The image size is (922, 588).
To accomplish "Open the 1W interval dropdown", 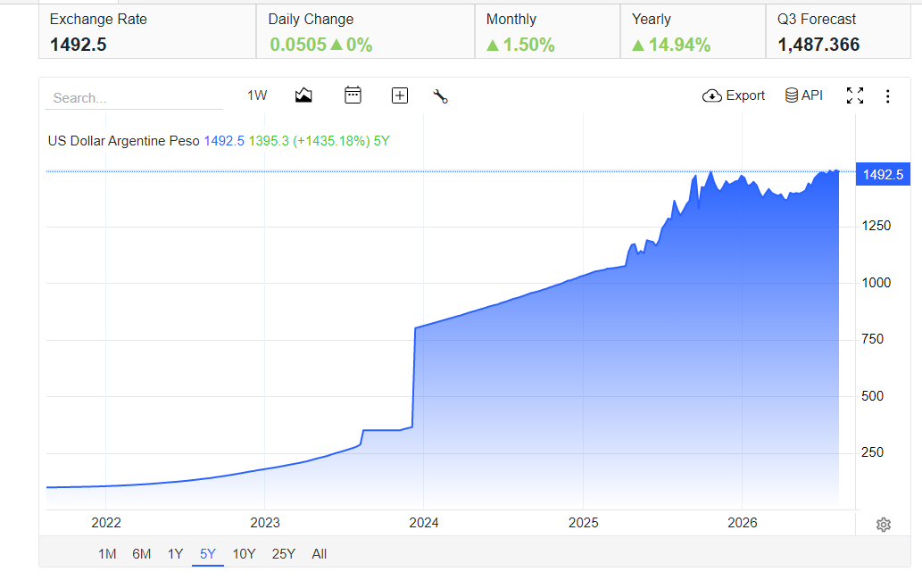I will coord(257,95).
